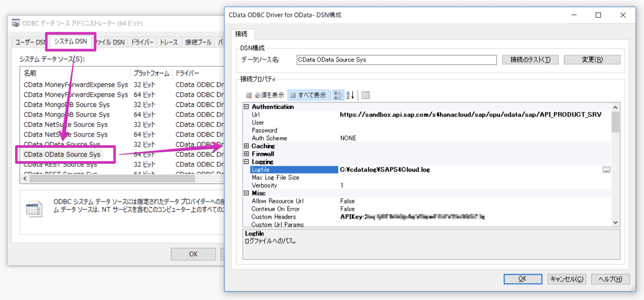This screenshot has height=300, width=644.
Task: Click the キャンセル(C) button
Action: point(567,279)
